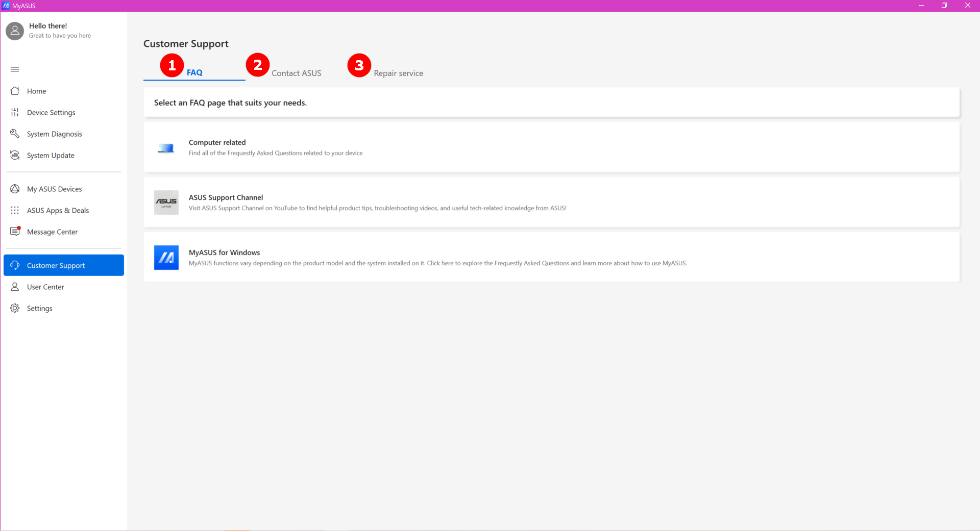Screen dimensions: 980x531
Task: Click 'Select an FAQ page that suits your needs.'
Action: (230, 103)
